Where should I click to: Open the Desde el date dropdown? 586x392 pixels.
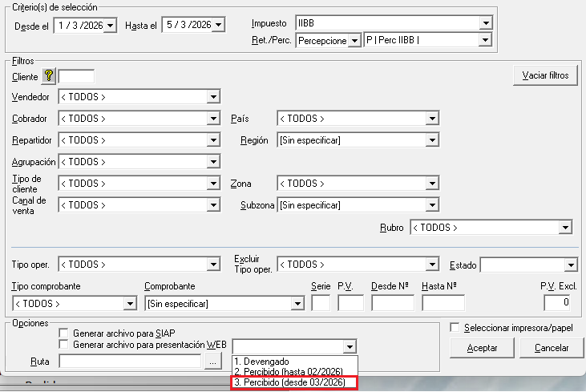coord(111,26)
